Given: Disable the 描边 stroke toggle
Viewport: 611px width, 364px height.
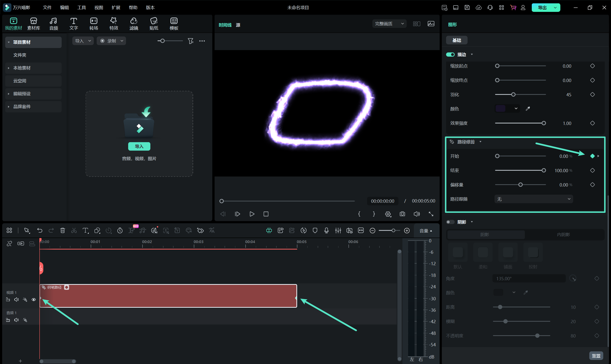Looking at the screenshot, I should point(450,54).
